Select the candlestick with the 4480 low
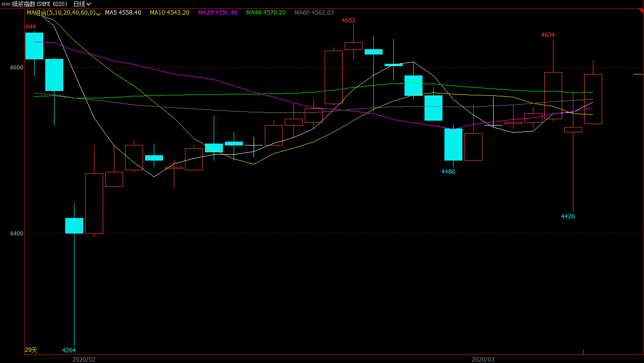This screenshot has width=644, height=363. pos(453,145)
